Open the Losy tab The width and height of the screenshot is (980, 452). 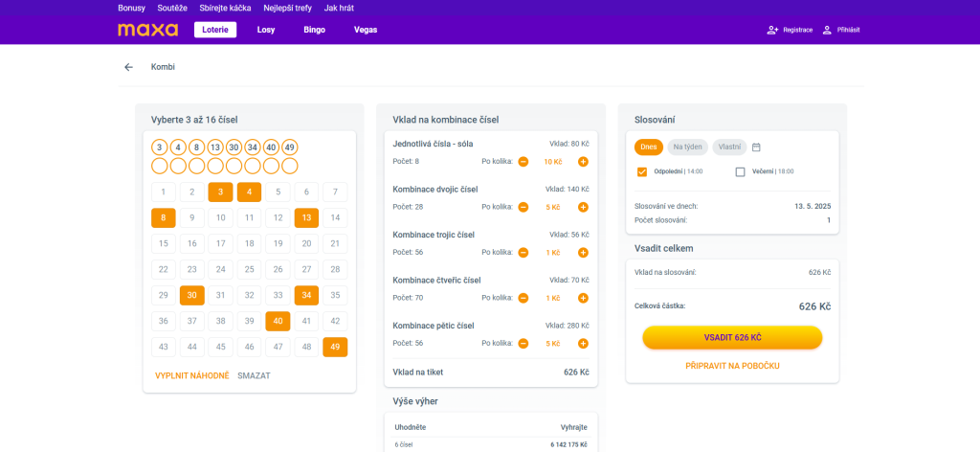coord(266,30)
